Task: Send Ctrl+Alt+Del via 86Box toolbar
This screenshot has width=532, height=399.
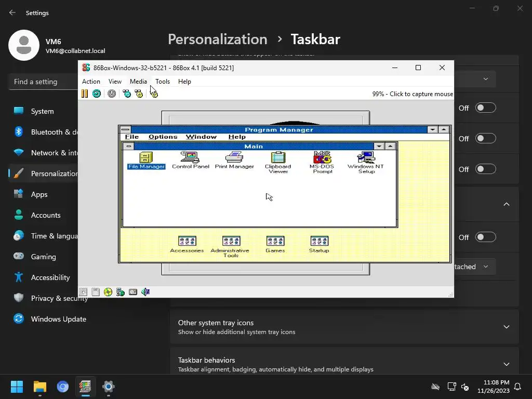Action: coord(127,94)
